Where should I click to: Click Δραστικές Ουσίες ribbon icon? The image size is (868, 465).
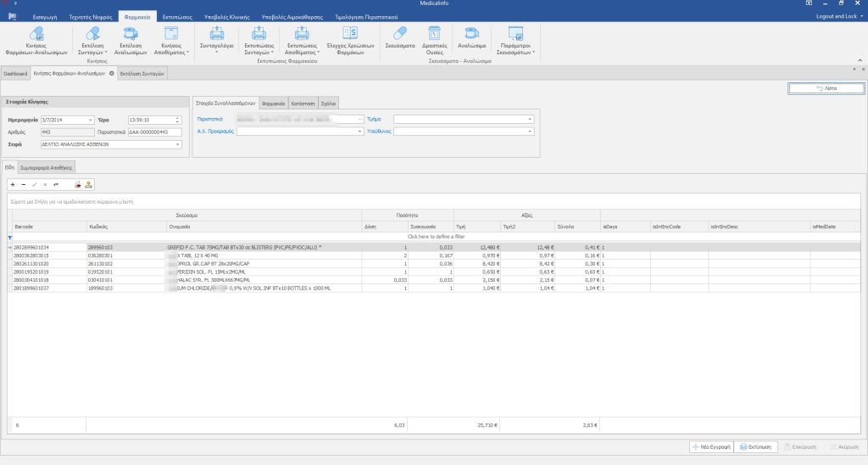[x=433, y=34]
